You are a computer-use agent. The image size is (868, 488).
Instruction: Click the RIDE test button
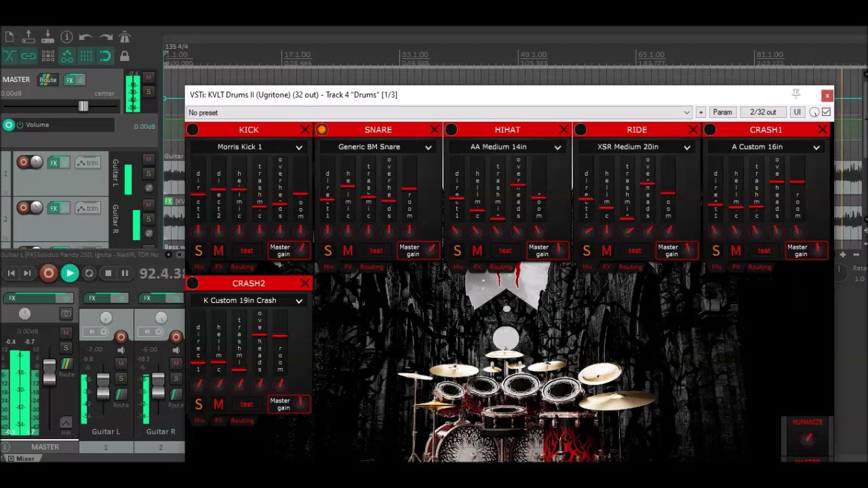pos(635,251)
